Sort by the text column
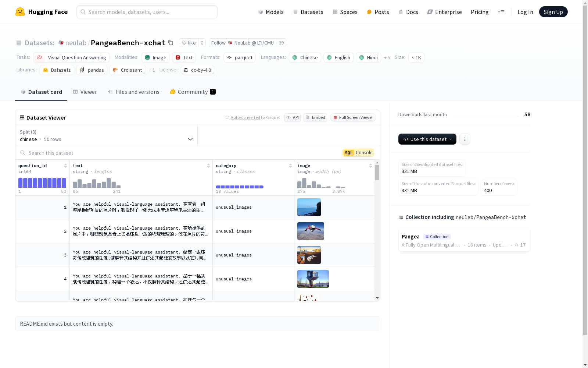The height and width of the screenshot is (368, 588). 208,166
